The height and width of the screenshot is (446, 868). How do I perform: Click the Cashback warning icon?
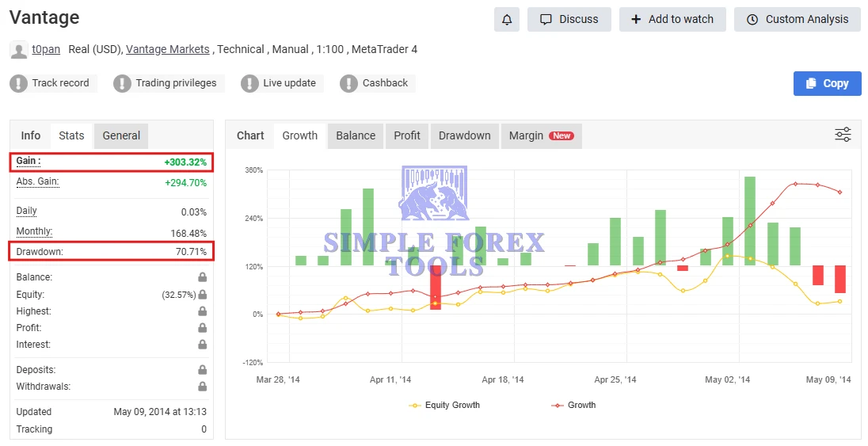point(348,83)
